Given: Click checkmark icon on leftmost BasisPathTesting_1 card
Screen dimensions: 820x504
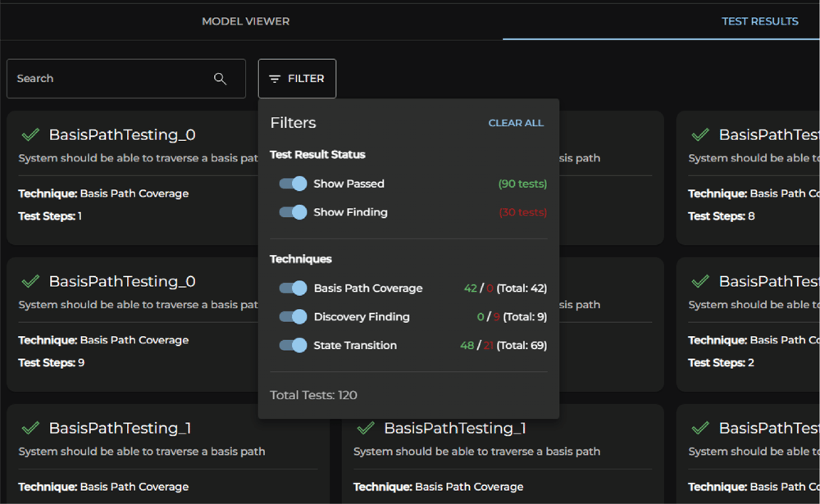Looking at the screenshot, I should click(x=30, y=428).
